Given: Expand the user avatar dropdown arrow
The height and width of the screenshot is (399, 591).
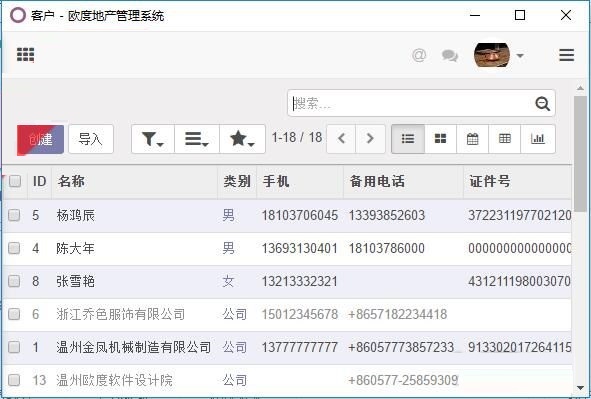Looking at the screenshot, I should point(520,56).
